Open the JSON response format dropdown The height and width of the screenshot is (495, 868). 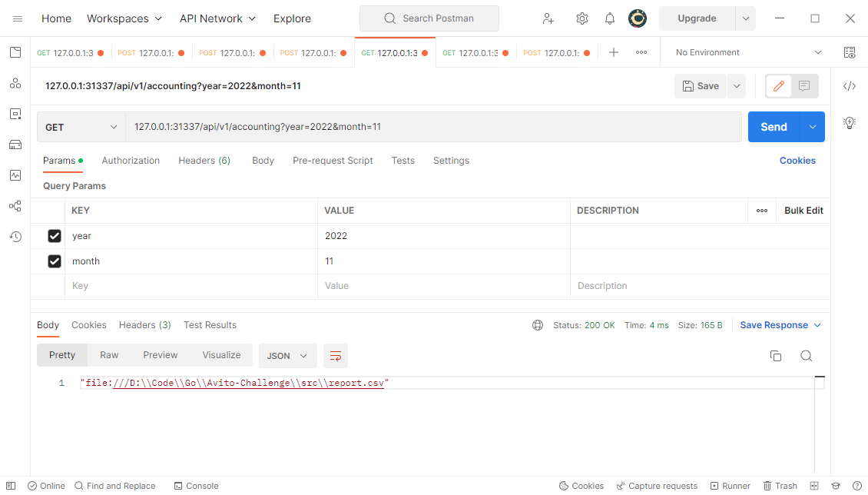pos(287,355)
